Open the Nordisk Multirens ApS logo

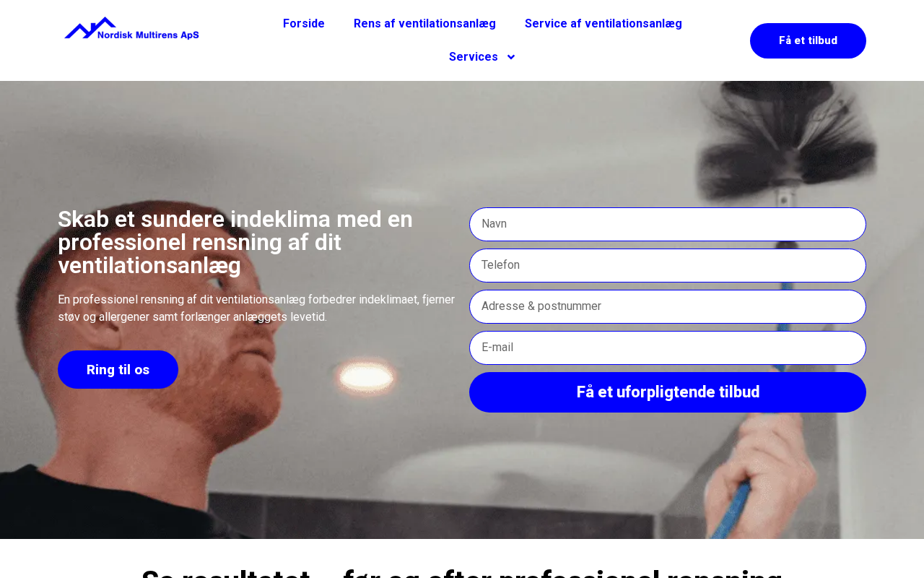point(131,28)
